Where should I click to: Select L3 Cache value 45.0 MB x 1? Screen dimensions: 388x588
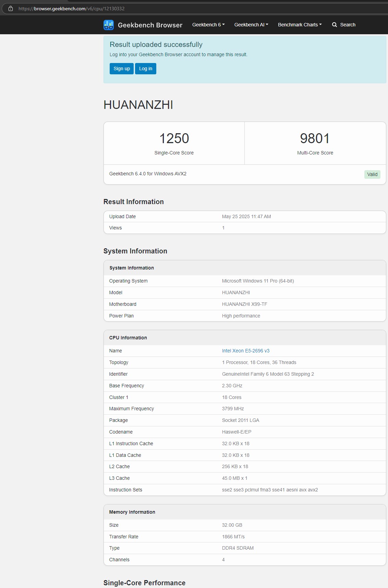click(x=235, y=478)
